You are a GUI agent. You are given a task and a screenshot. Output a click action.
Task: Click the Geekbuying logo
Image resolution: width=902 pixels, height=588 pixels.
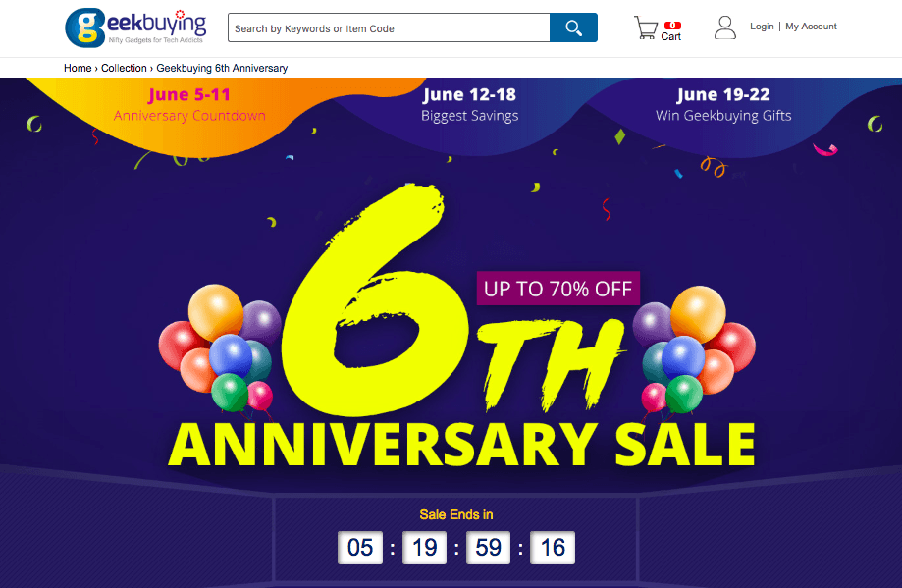(135, 27)
